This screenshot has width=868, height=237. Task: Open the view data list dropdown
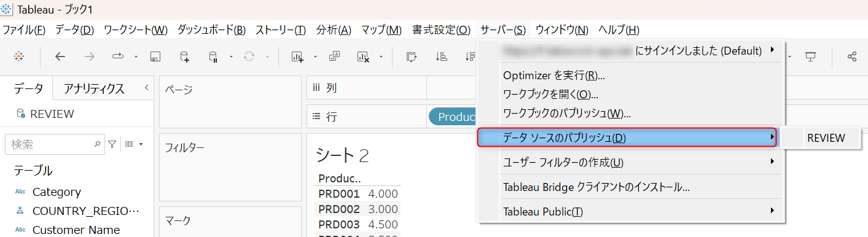click(133, 144)
